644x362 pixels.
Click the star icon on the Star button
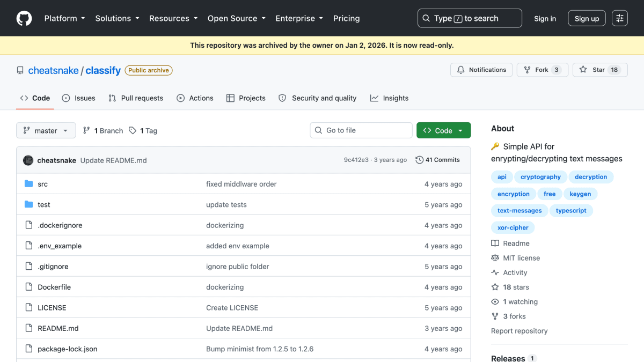(583, 70)
